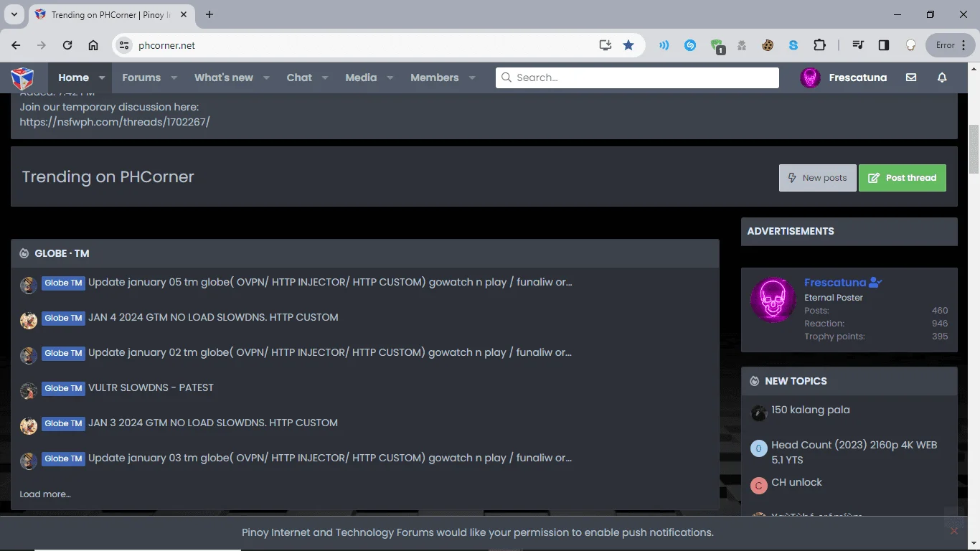Image resolution: width=980 pixels, height=551 pixels.
Task: Click the PHCorner cube logo
Action: (22, 77)
